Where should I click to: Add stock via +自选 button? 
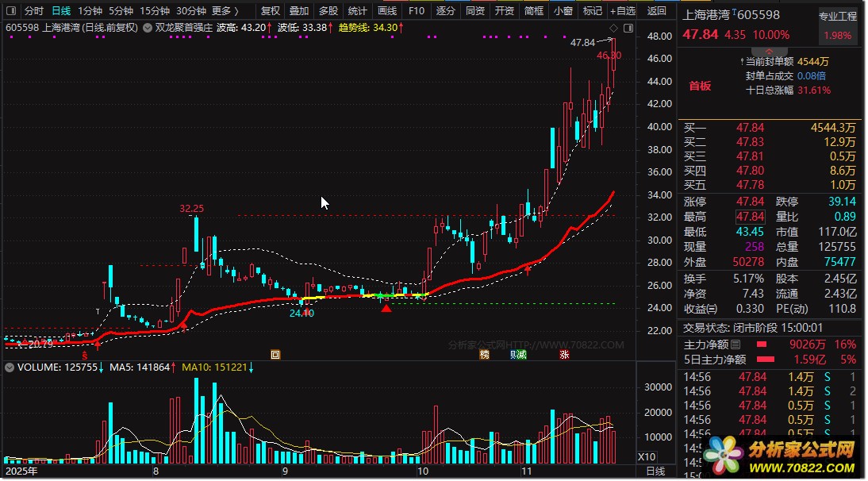point(623,10)
